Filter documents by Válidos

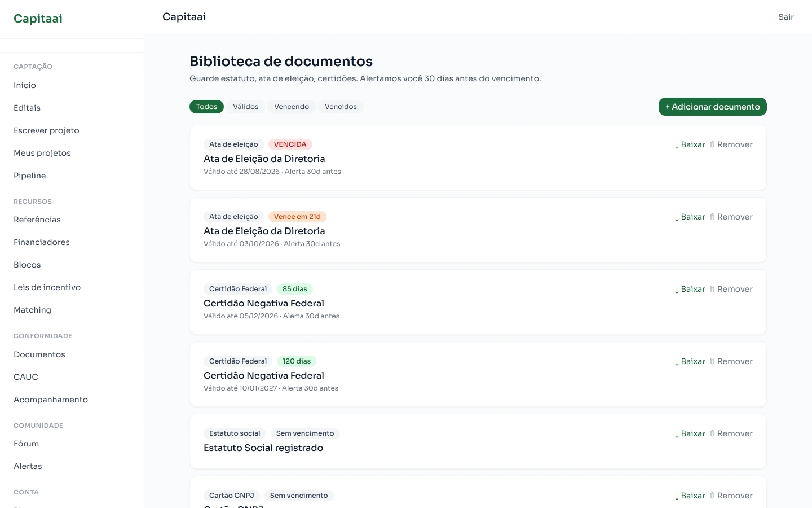point(246,107)
